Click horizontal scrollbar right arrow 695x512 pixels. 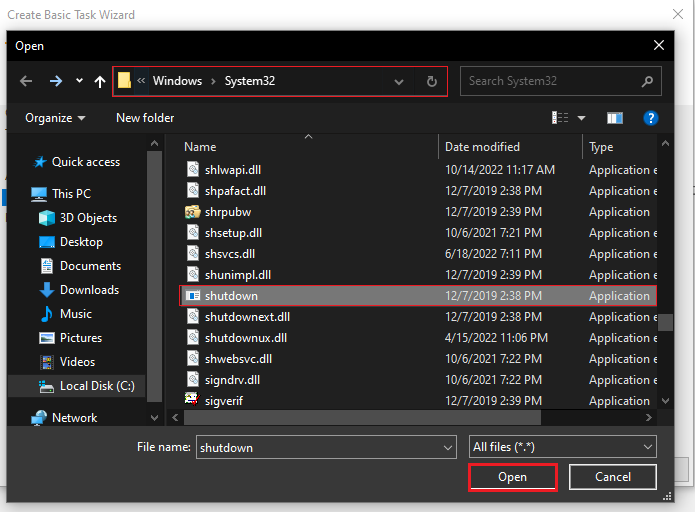point(648,417)
